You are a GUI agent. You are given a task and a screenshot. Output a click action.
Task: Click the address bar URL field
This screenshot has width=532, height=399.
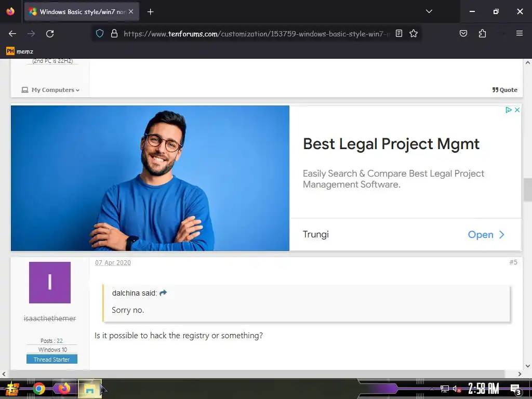click(257, 34)
